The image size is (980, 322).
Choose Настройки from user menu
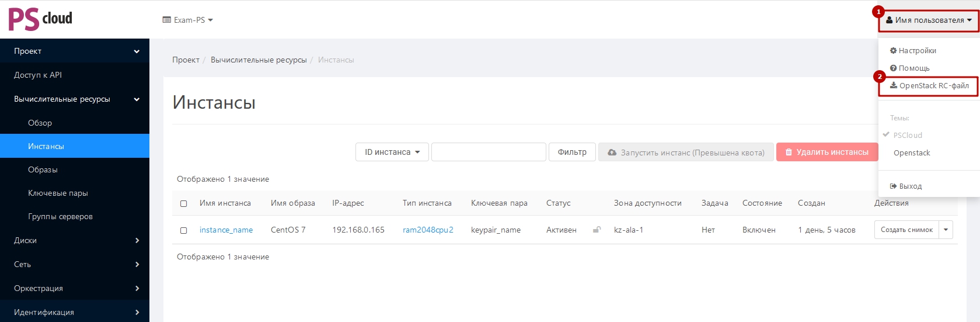pyautogui.click(x=928, y=51)
